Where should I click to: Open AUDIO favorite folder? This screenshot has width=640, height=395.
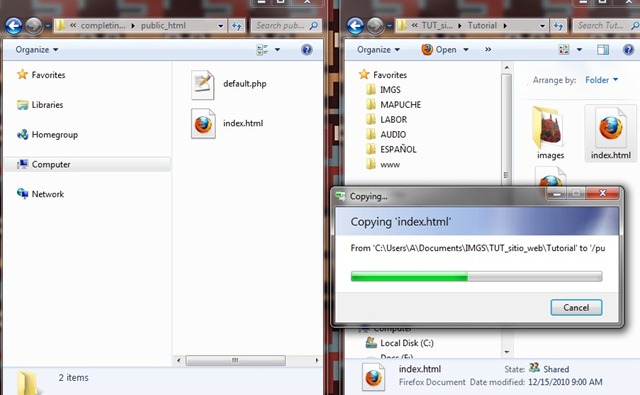386,135
